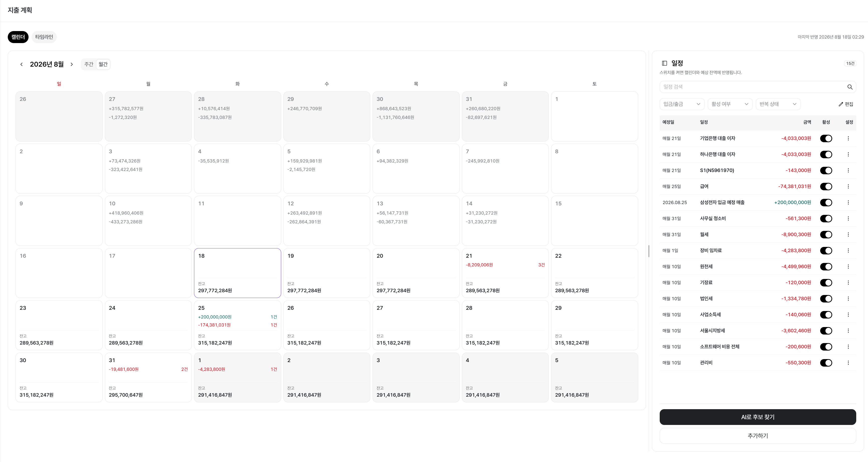Click the 추가하기 button
Viewport: 868px width, 462px height.
[758, 436]
